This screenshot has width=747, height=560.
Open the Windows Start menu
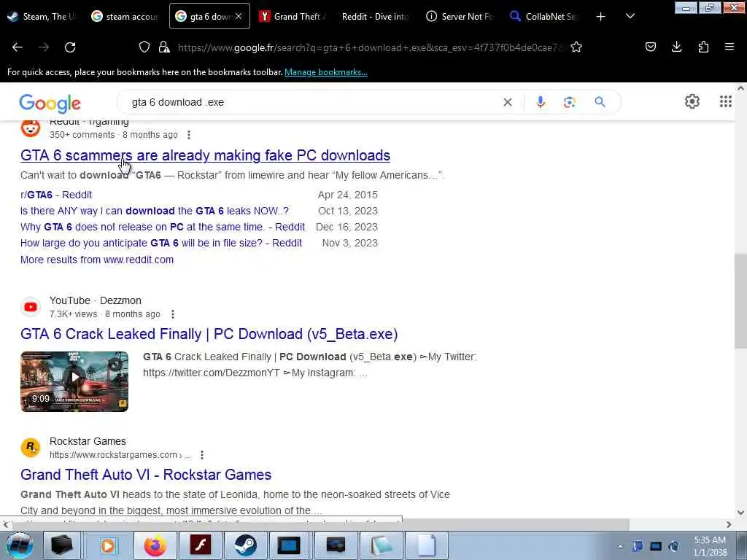19,545
